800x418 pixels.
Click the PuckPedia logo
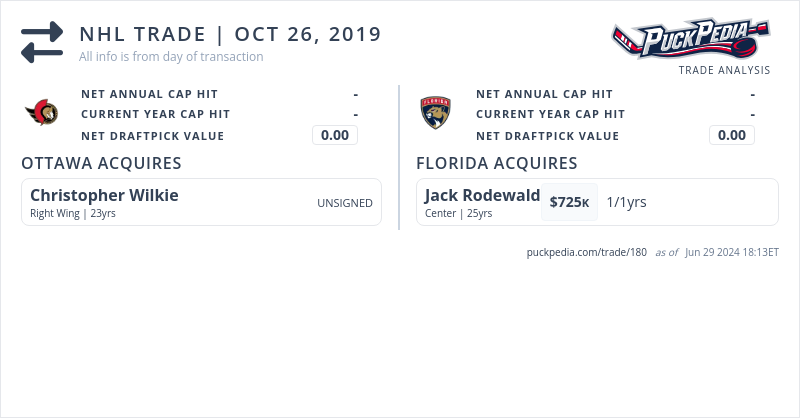tap(691, 40)
